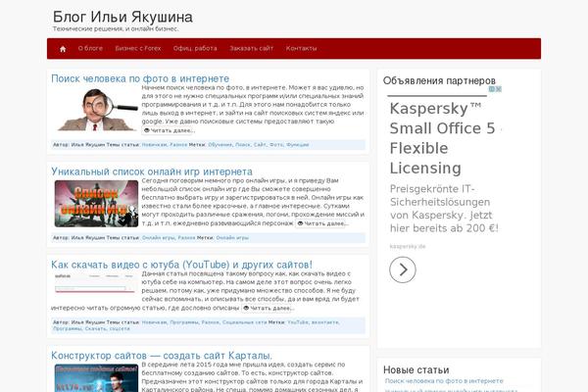Open the home icon in the red navigation bar
This screenshot has width=588, height=392.
[x=63, y=49]
